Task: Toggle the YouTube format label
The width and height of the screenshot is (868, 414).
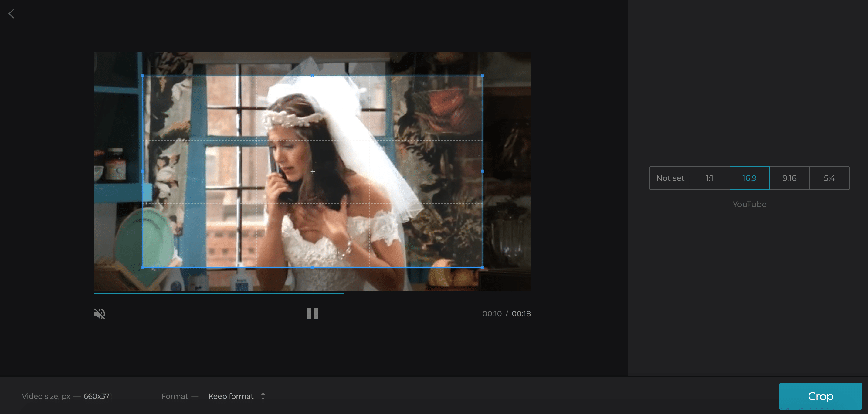Action: (x=750, y=204)
